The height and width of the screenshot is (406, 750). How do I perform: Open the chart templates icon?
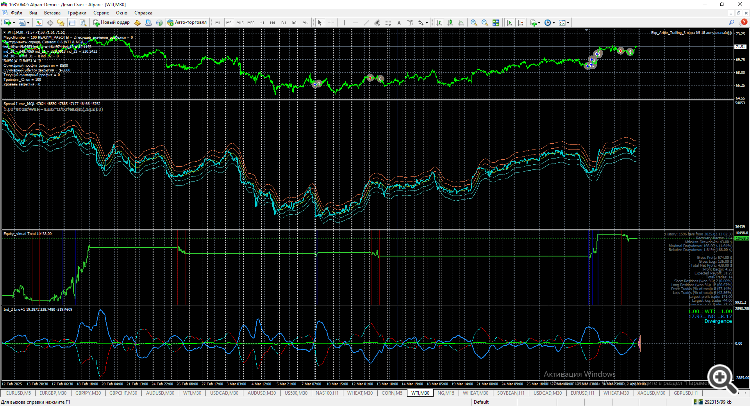point(562,22)
